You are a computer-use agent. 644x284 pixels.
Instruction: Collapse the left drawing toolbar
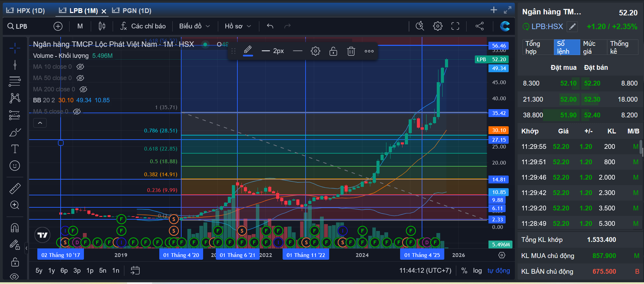pos(26,248)
